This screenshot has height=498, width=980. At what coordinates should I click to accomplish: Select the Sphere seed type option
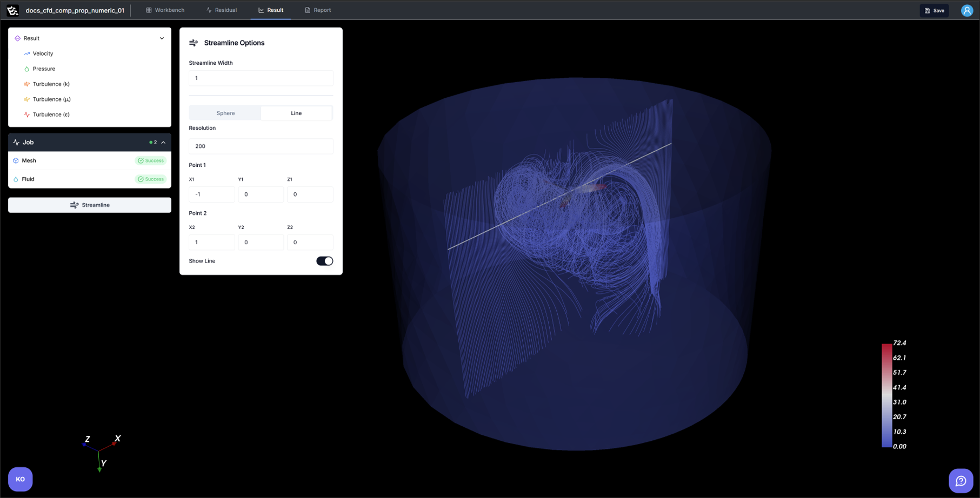tap(225, 113)
